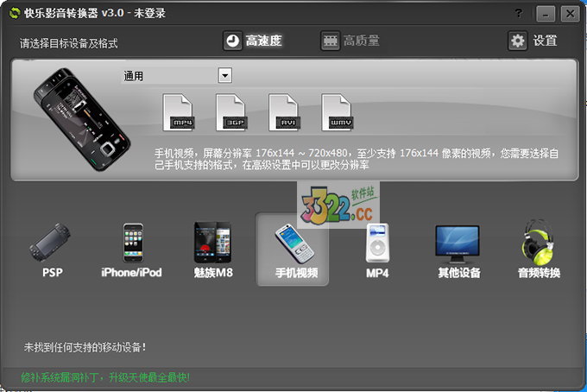This screenshot has height=392, width=587.
Task: Click the 请选择目标设备及格式 label
Action: click(x=68, y=43)
